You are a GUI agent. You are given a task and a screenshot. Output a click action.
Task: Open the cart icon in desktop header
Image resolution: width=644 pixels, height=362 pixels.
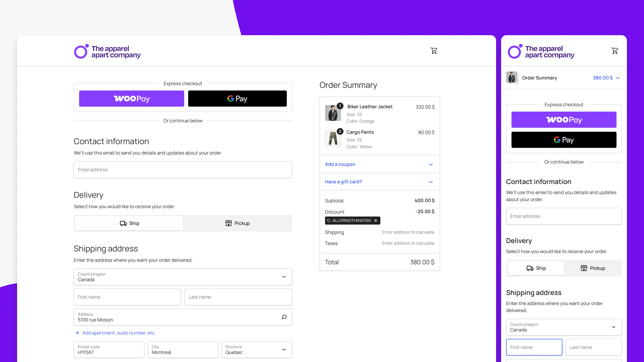point(434,51)
